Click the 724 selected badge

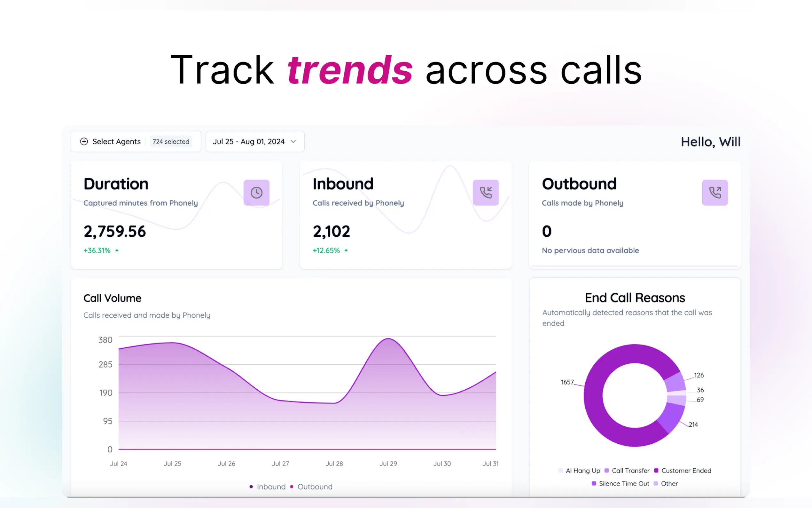click(171, 141)
